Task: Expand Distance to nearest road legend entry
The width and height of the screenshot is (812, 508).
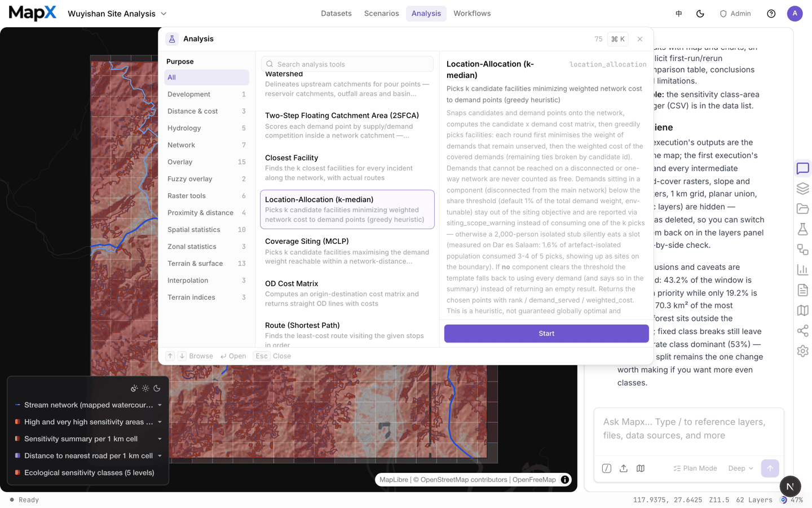Action: pyautogui.click(x=160, y=456)
